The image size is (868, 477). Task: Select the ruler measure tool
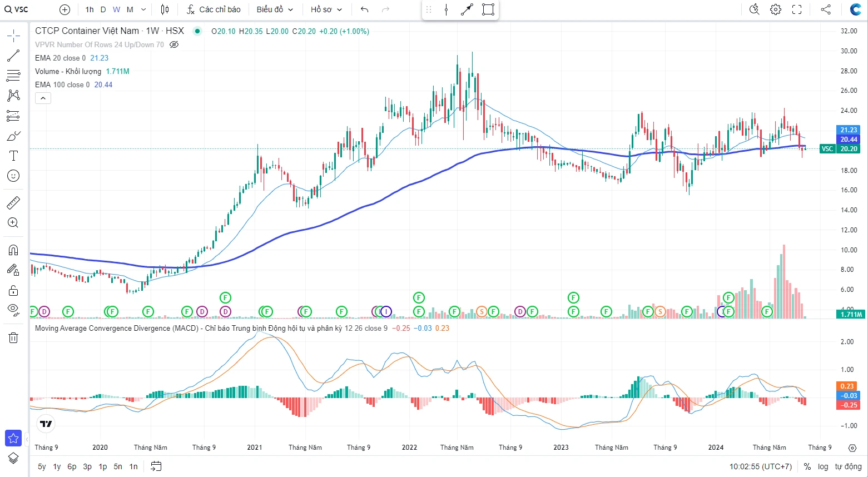pos(13,203)
